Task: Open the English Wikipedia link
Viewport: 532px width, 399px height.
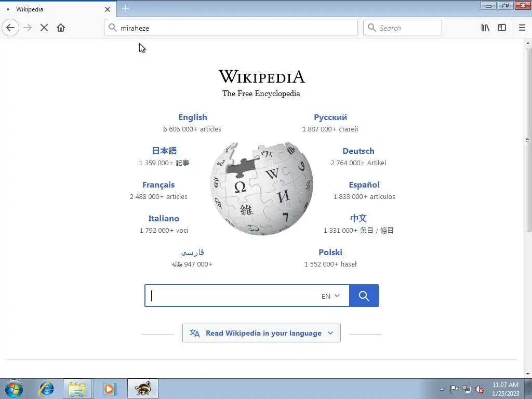Action: tap(193, 117)
